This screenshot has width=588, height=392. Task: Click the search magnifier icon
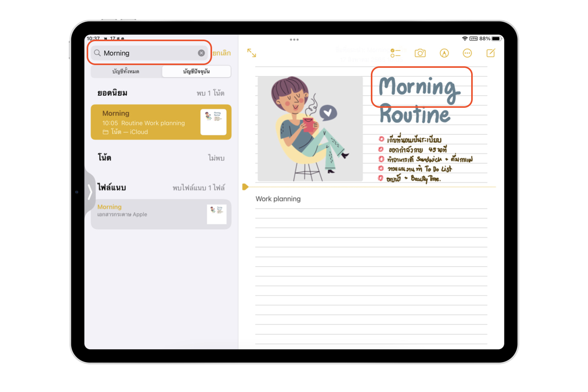pyautogui.click(x=97, y=53)
